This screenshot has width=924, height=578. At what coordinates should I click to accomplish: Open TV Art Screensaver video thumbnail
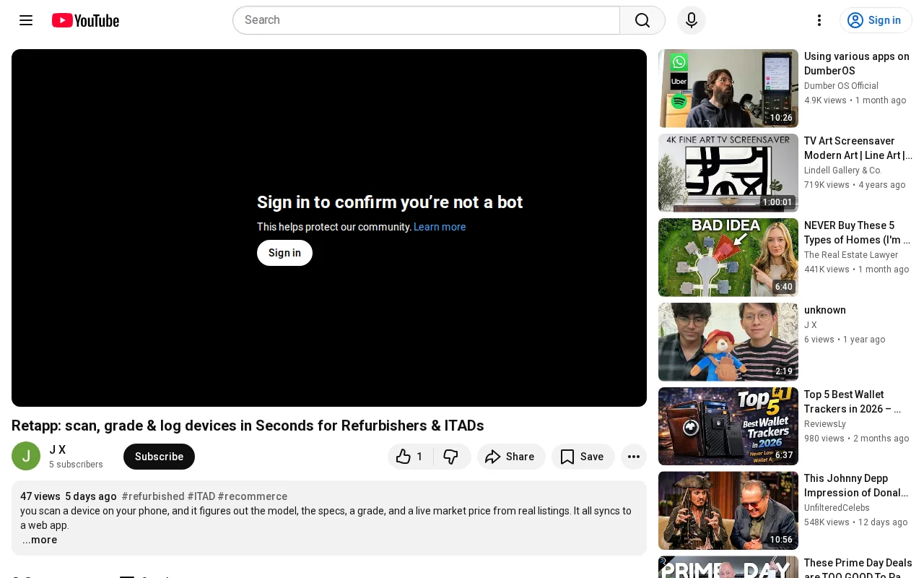click(728, 173)
